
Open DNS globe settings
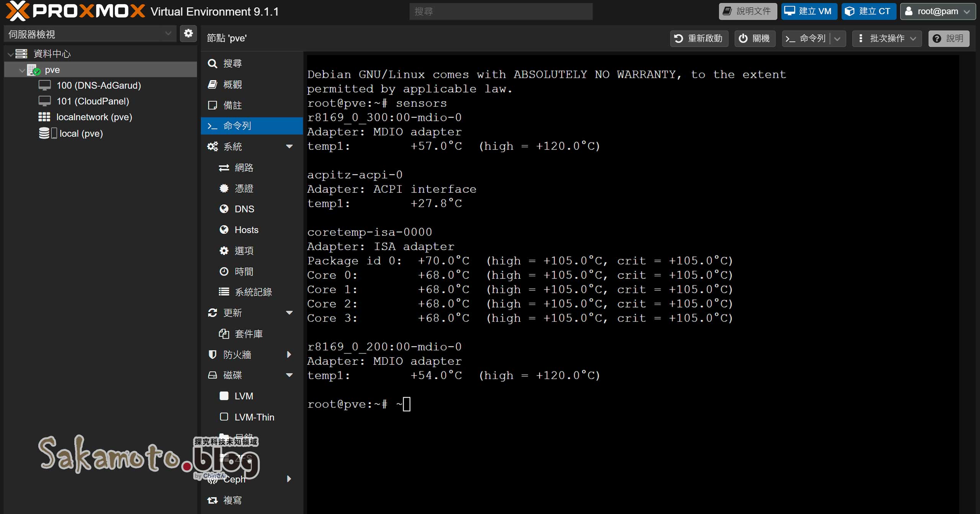click(x=243, y=209)
